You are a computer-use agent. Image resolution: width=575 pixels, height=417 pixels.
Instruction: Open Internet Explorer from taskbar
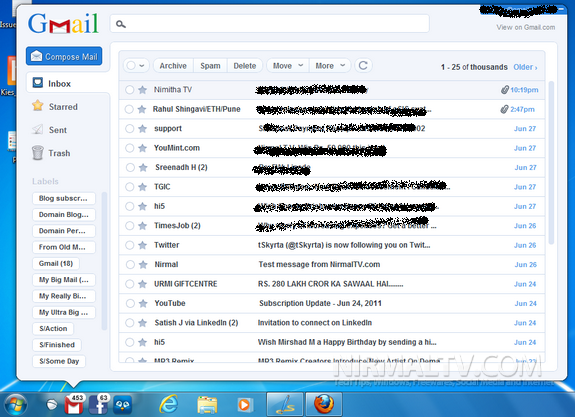tap(169, 405)
